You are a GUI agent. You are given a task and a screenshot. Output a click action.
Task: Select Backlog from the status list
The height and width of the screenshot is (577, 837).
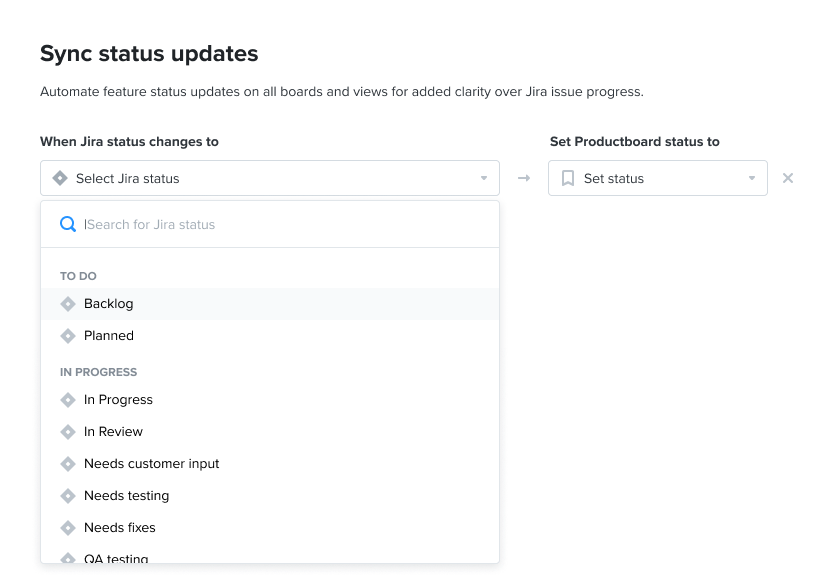[x=108, y=303]
